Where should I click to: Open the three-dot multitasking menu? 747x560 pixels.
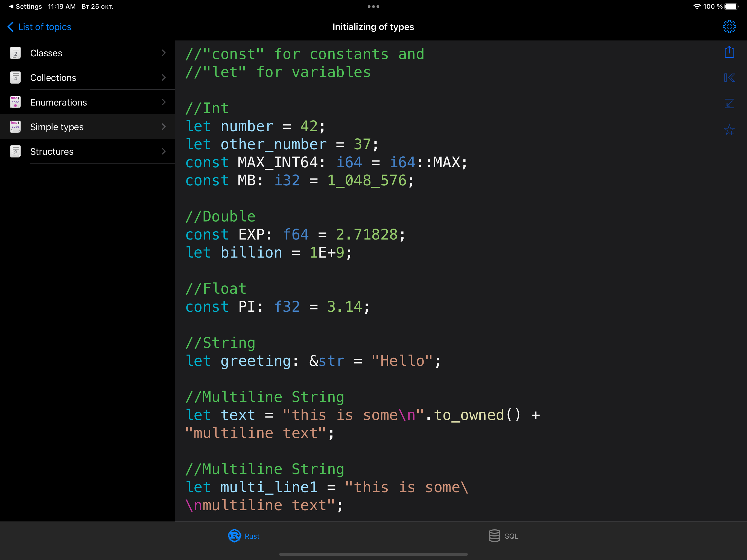pos(373,6)
